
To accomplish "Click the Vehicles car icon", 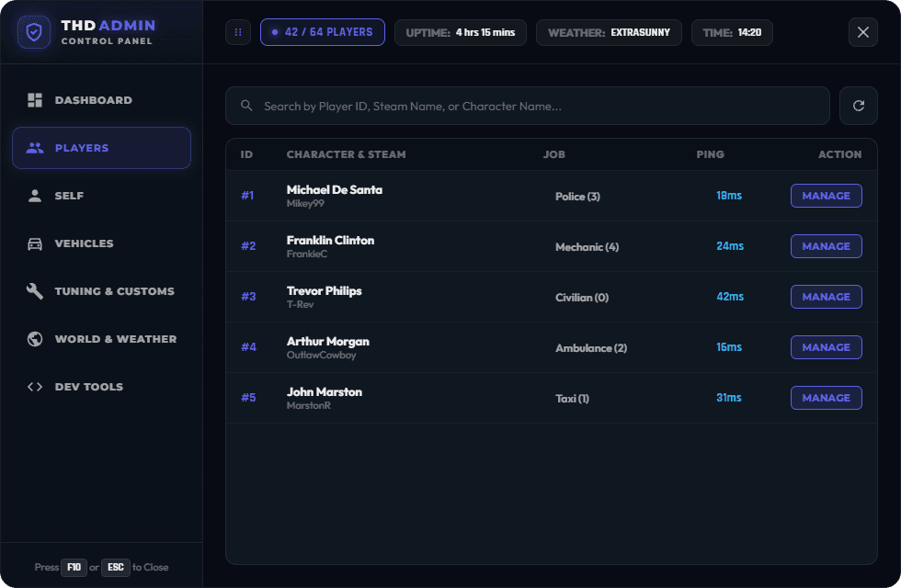I will 35,243.
